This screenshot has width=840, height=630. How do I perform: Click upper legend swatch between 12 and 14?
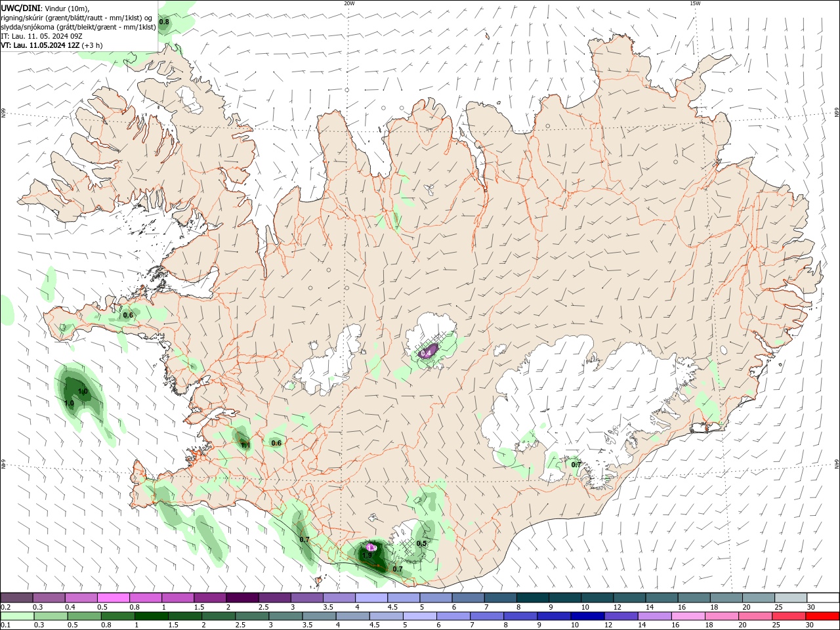[x=629, y=597]
